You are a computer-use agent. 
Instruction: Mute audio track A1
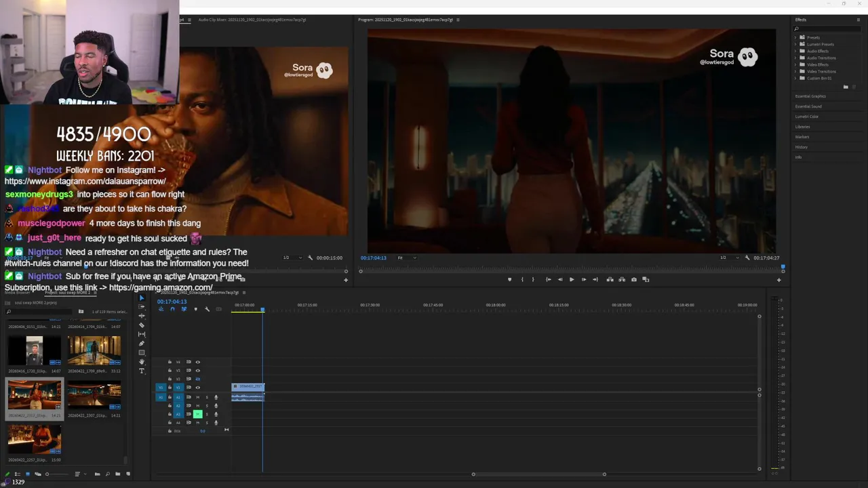[x=197, y=397]
